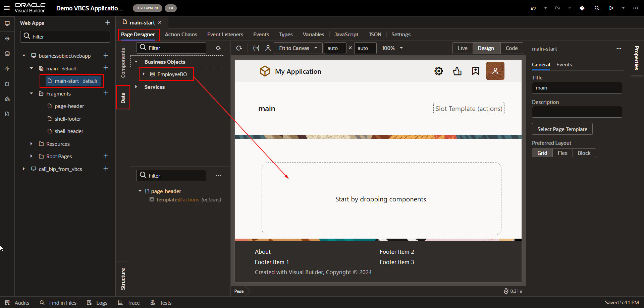
Task: Open the JavaScript tab
Action: click(346, 35)
